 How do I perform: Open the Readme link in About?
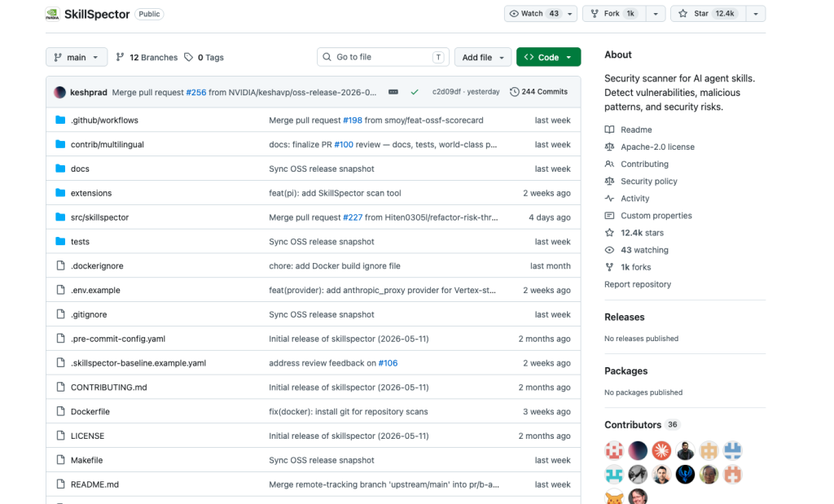point(635,129)
